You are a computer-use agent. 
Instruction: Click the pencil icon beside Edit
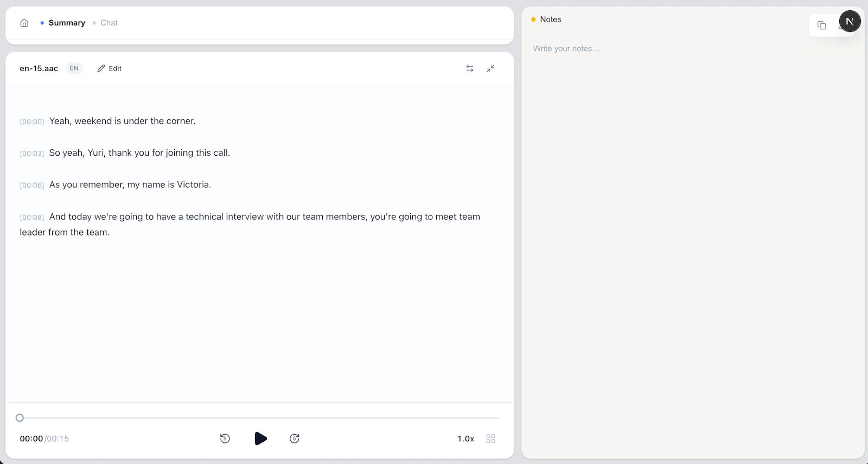click(x=101, y=68)
